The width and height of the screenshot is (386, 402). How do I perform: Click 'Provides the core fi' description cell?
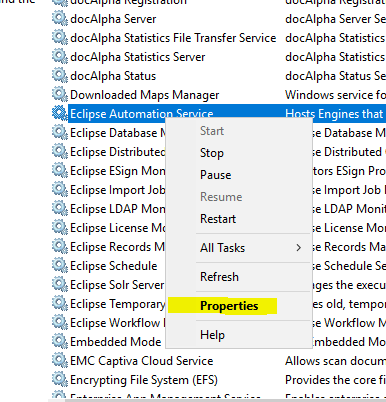pyautogui.click(x=335, y=380)
